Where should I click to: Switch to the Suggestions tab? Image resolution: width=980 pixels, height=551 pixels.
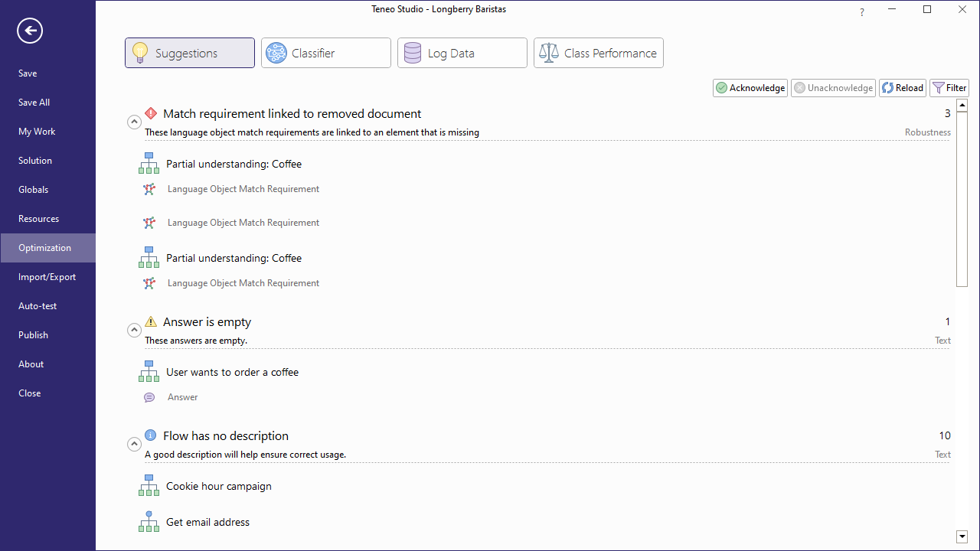190,53
